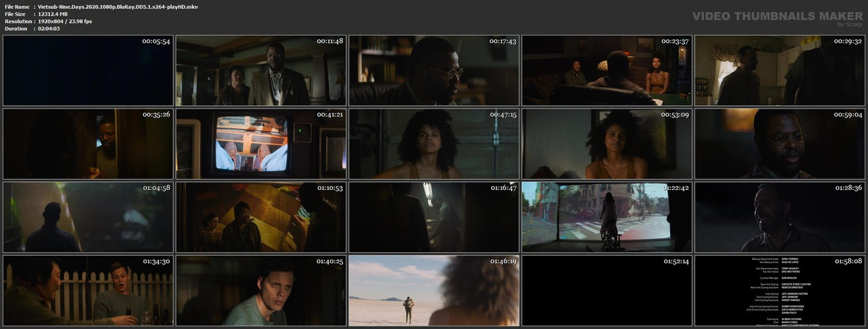Select the thumbnail stamped 00:05:54
The width and height of the screenshot is (868, 329).
[x=88, y=71]
